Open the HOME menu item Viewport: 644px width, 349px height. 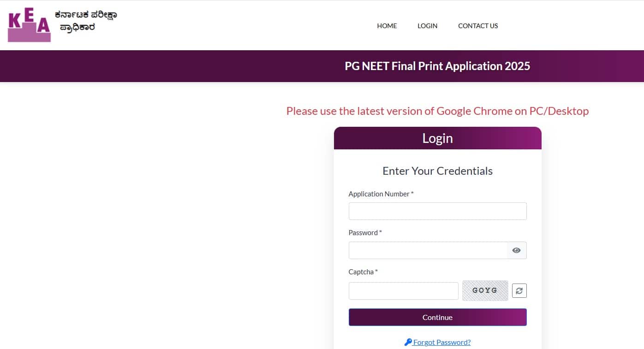pos(387,26)
